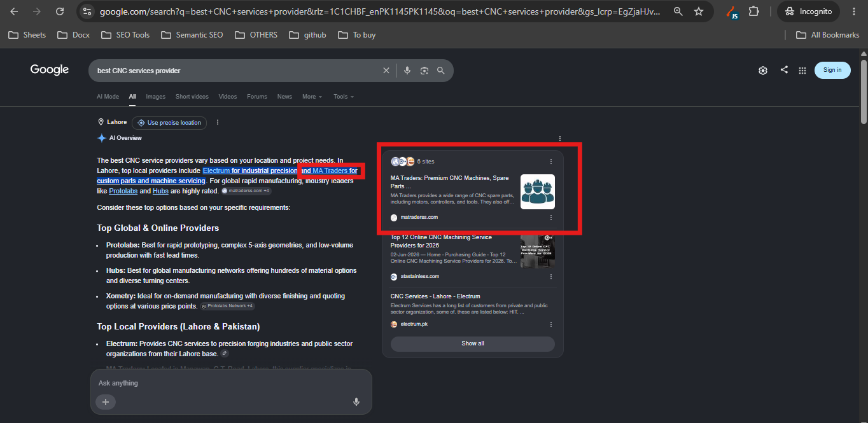Click the Show all sources button
Viewport: 868px width, 423px height.
[x=473, y=343]
